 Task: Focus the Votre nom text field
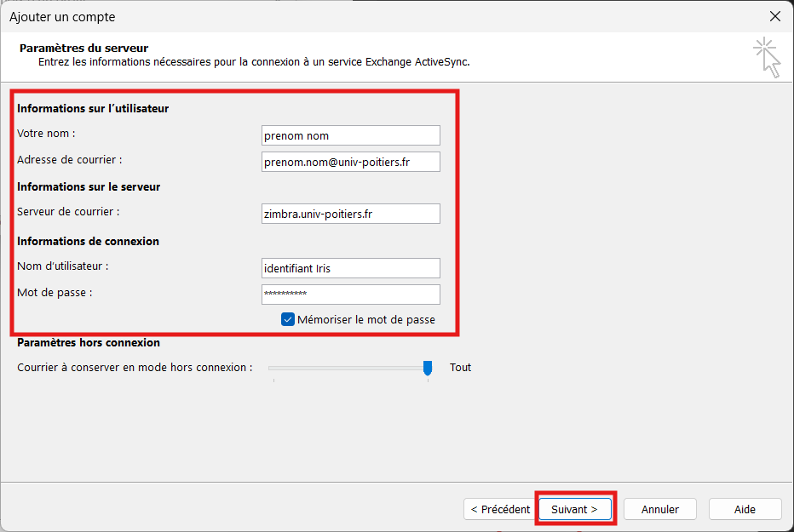coord(350,135)
